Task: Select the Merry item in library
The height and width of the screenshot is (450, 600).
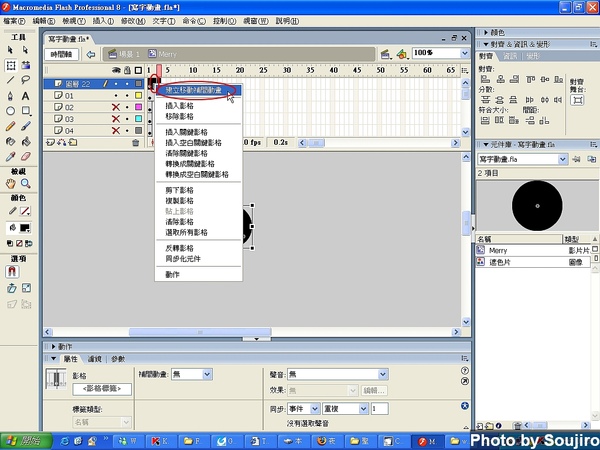Action: [533, 251]
